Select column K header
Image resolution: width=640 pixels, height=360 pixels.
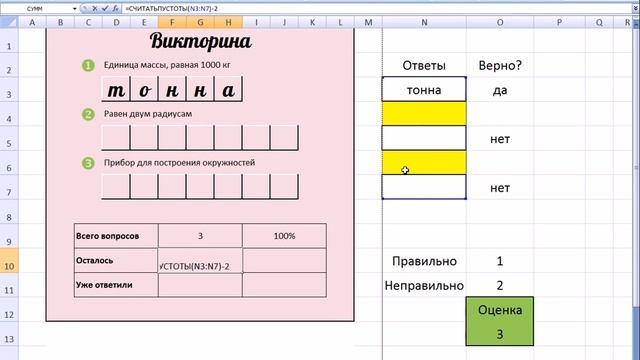[x=312, y=22]
